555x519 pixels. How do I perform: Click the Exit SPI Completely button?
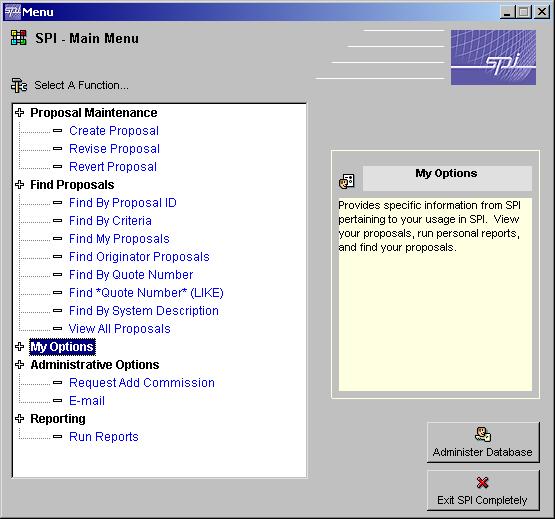tap(483, 490)
